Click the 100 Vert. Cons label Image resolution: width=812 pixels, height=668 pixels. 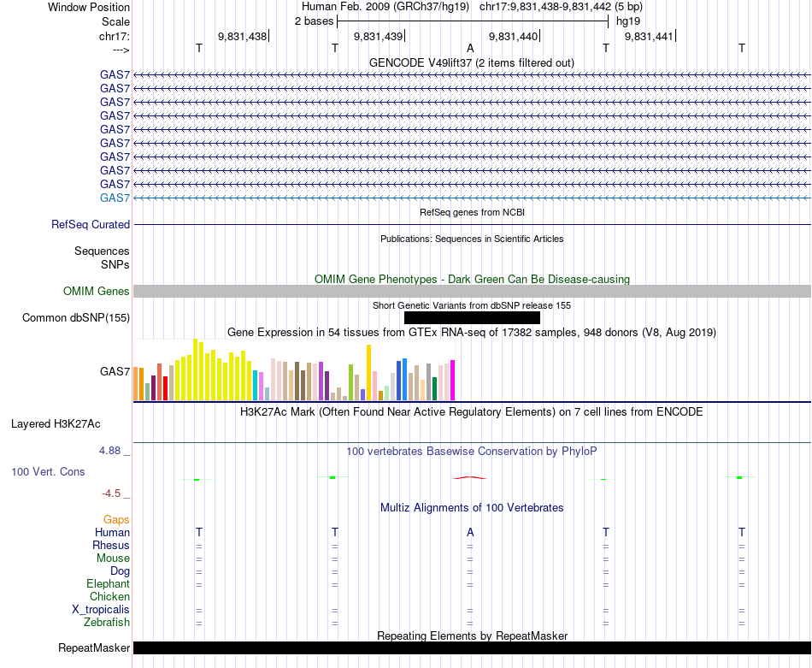click(x=48, y=471)
